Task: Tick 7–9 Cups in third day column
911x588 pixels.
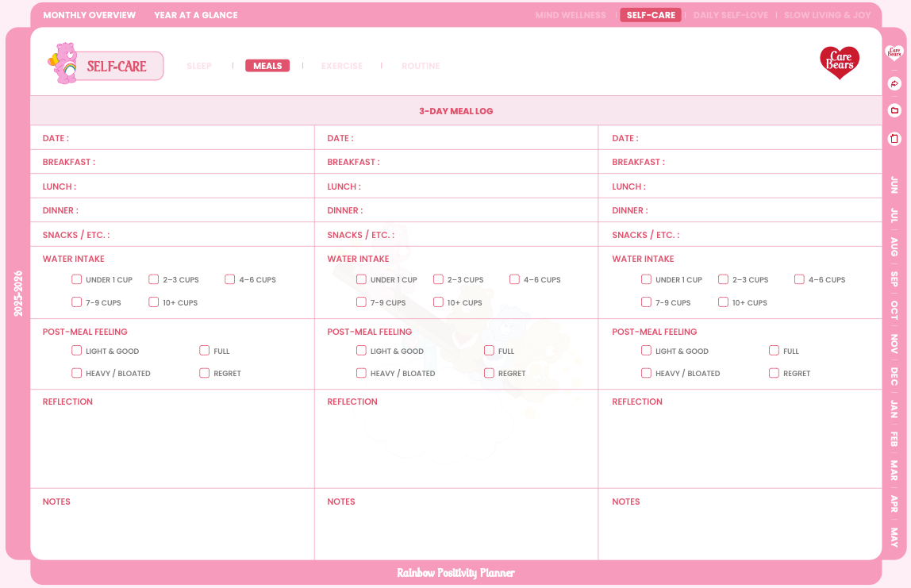Action: [646, 302]
